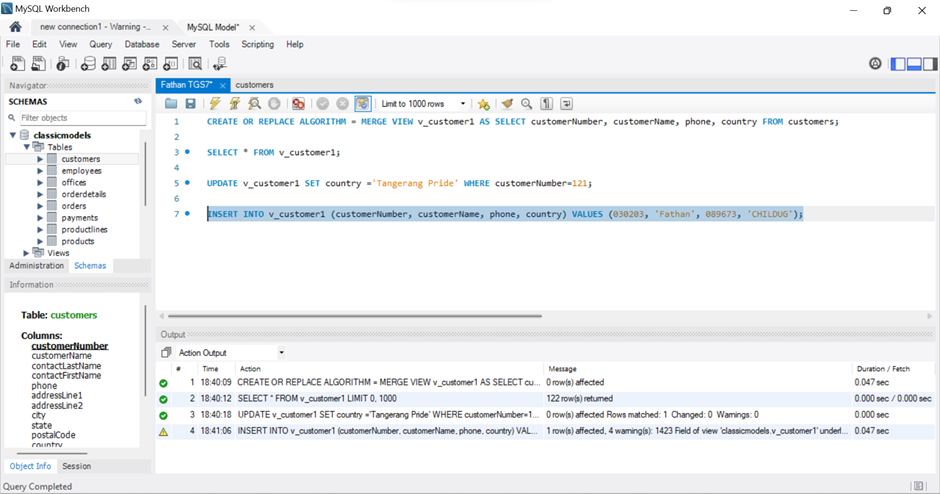Show the find panel with magnifier icon
940x494 pixels.
[526, 104]
